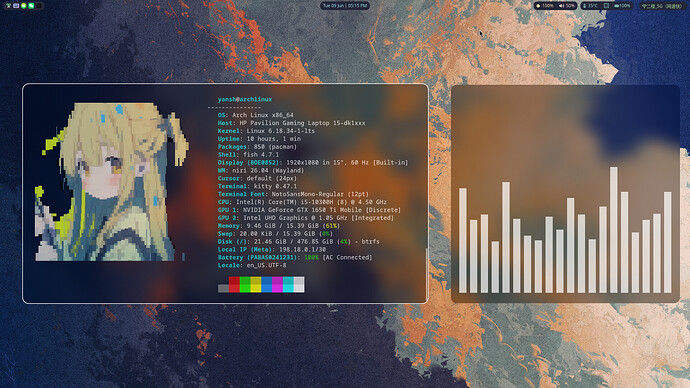Click the red color block in terminal

(x=234, y=285)
